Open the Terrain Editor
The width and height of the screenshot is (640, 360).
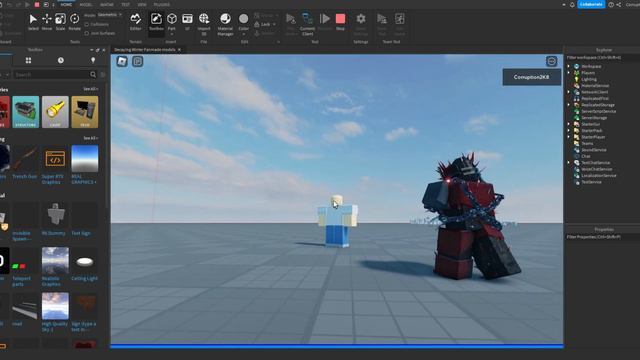point(136,22)
